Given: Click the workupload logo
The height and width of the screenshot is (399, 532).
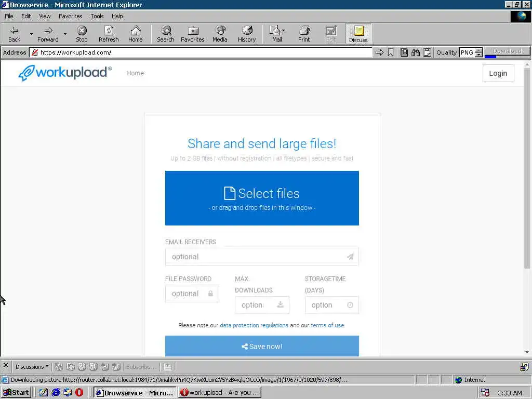Looking at the screenshot, I should (x=65, y=73).
